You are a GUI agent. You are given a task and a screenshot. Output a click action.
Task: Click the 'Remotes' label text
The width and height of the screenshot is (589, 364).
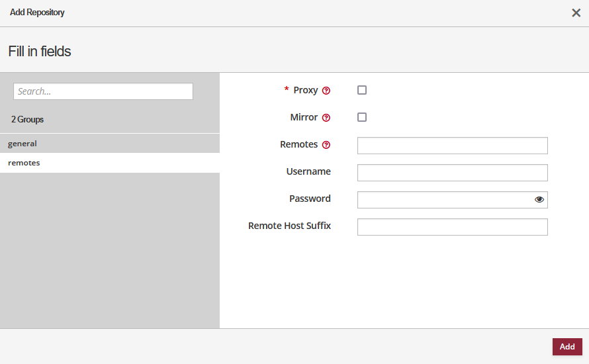pyautogui.click(x=298, y=144)
